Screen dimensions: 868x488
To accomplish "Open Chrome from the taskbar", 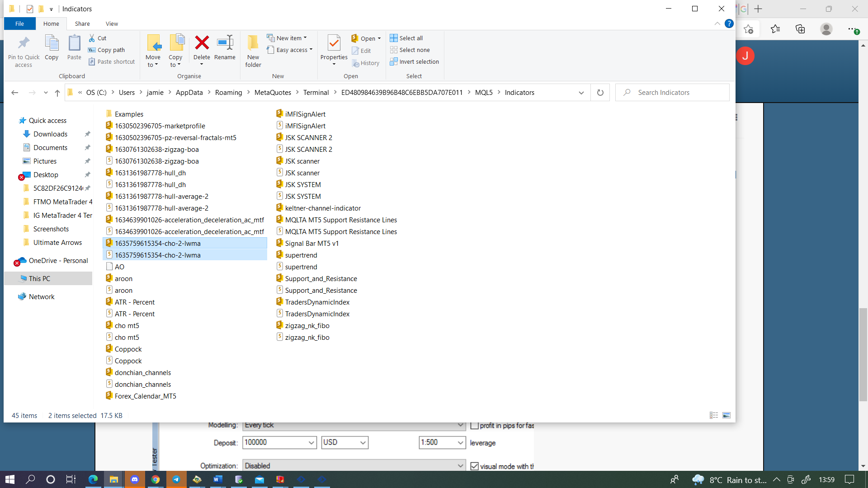I will point(156,479).
